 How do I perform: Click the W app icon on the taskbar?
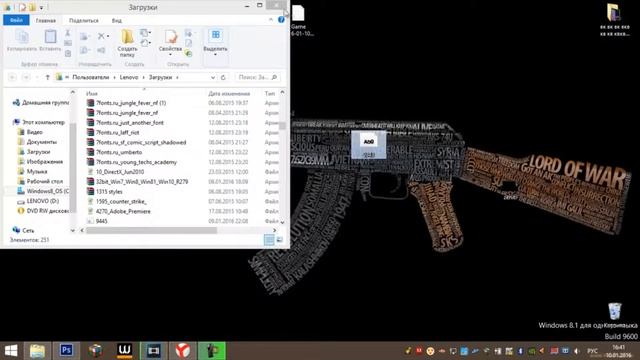pos(124,351)
